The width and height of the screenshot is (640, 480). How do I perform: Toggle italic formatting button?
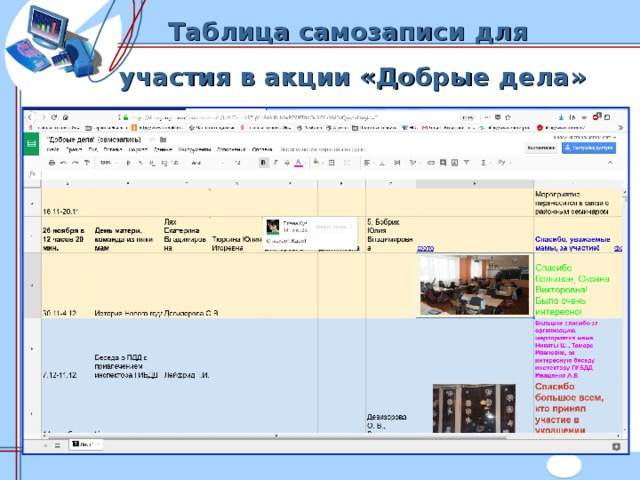276,163
